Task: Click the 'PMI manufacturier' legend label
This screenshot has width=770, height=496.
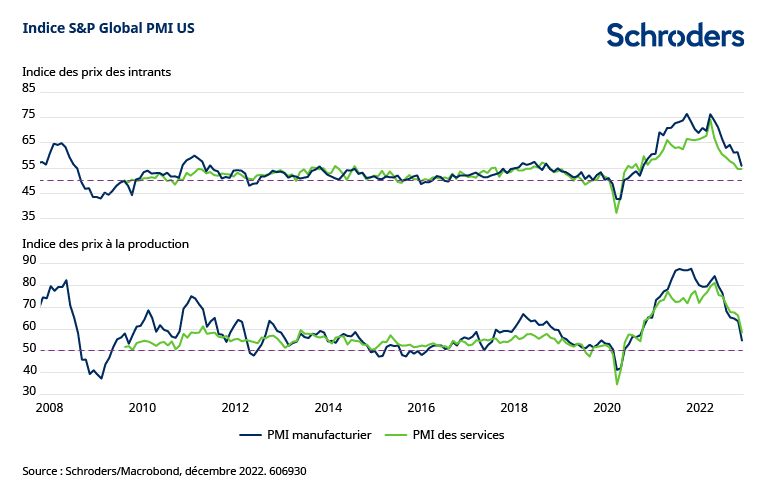Action: point(319,435)
